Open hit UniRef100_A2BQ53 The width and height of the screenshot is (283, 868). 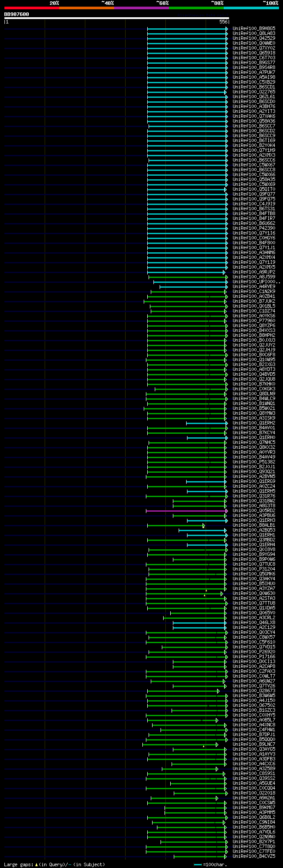click(x=254, y=530)
